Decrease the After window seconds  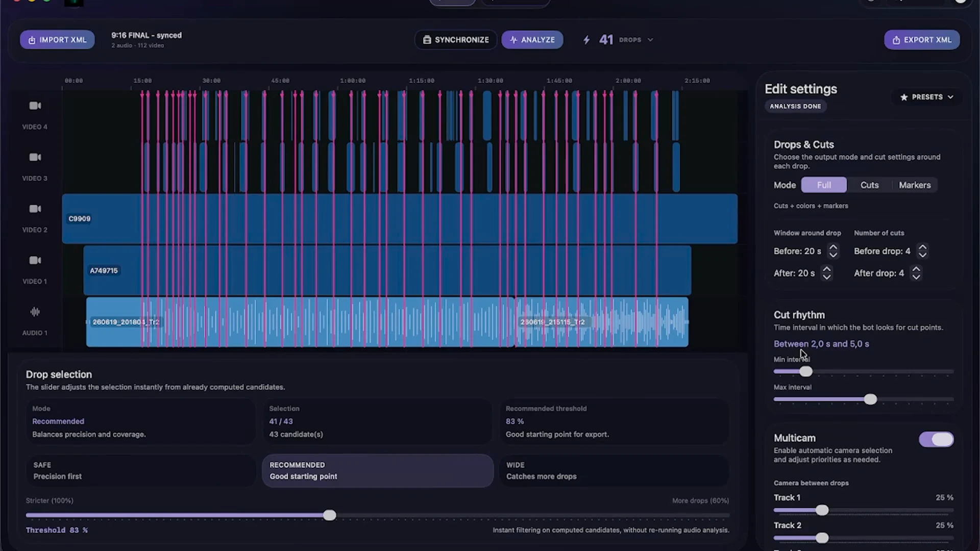[x=826, y=277]
